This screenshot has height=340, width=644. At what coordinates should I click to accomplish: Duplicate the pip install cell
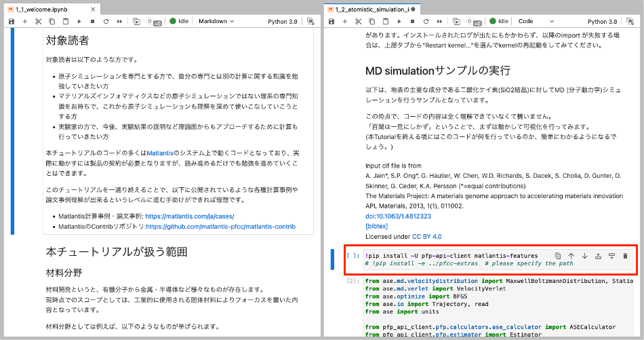(x=558, y=256)
